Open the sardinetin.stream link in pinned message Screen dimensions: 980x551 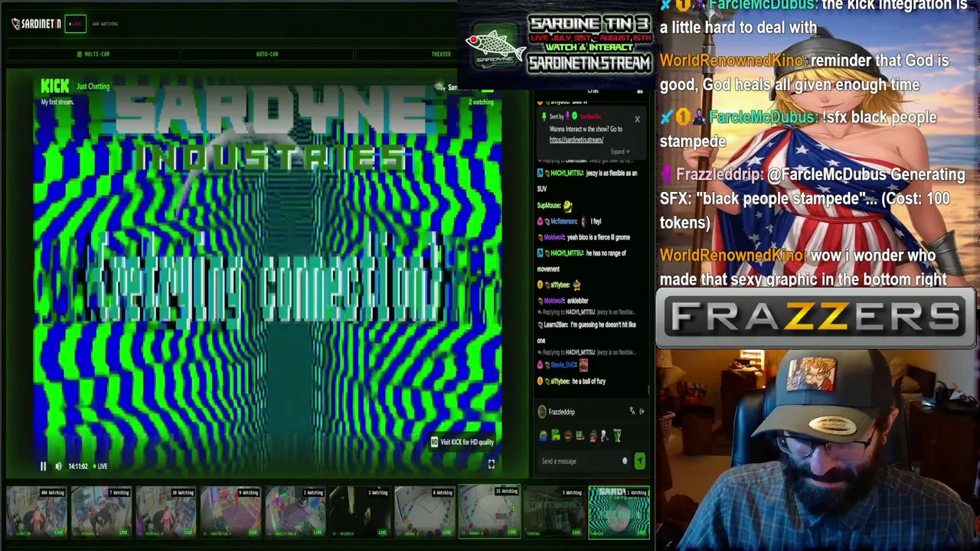[577, 140]
